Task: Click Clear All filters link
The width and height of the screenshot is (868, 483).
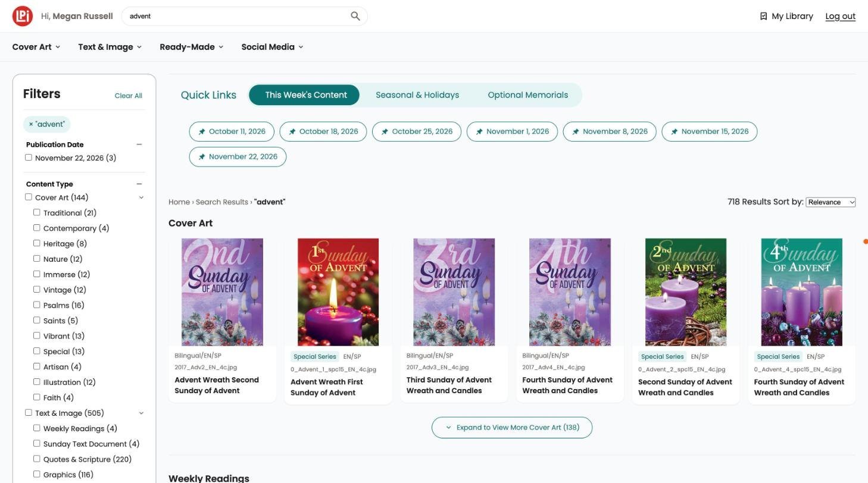Action: [x=129, y=96]
